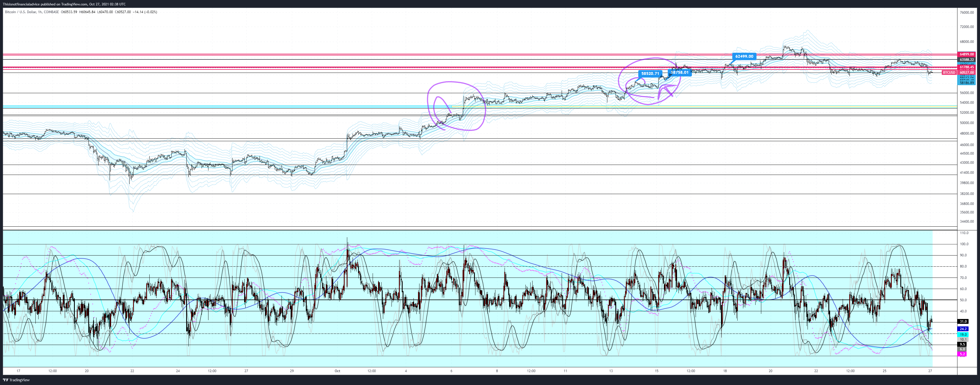The image size is (980, 385).
Task: Select the 58758.01 price callout label
Action: (x=680, y=72)
